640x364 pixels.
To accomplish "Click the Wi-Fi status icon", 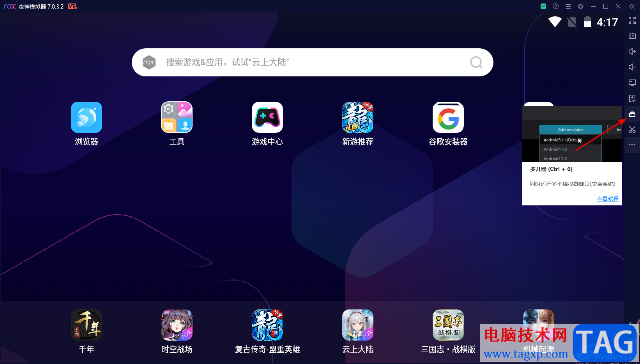I will click(555, 22).
